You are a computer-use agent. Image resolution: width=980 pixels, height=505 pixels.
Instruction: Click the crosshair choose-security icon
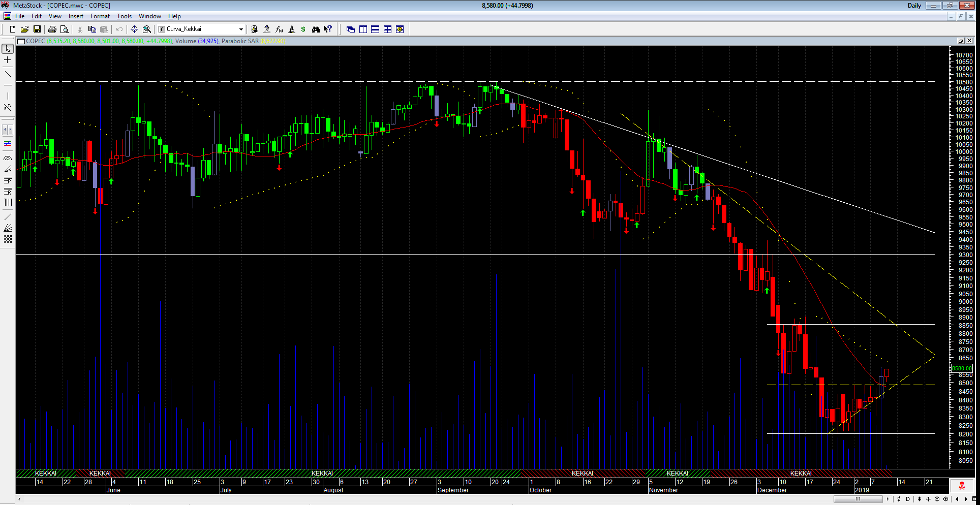click(134, 29)
